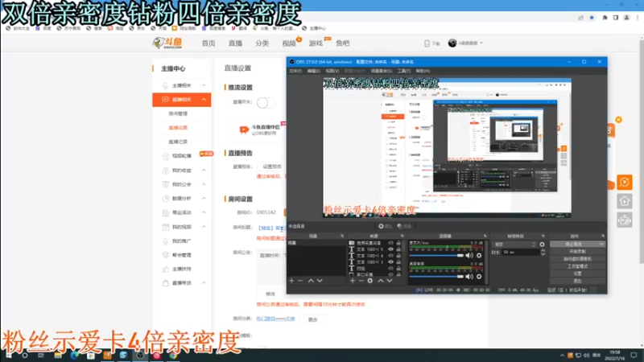Open the OBS 工具(T) menu
This screenshot has height=362, width=644.
tap(404, 71)
